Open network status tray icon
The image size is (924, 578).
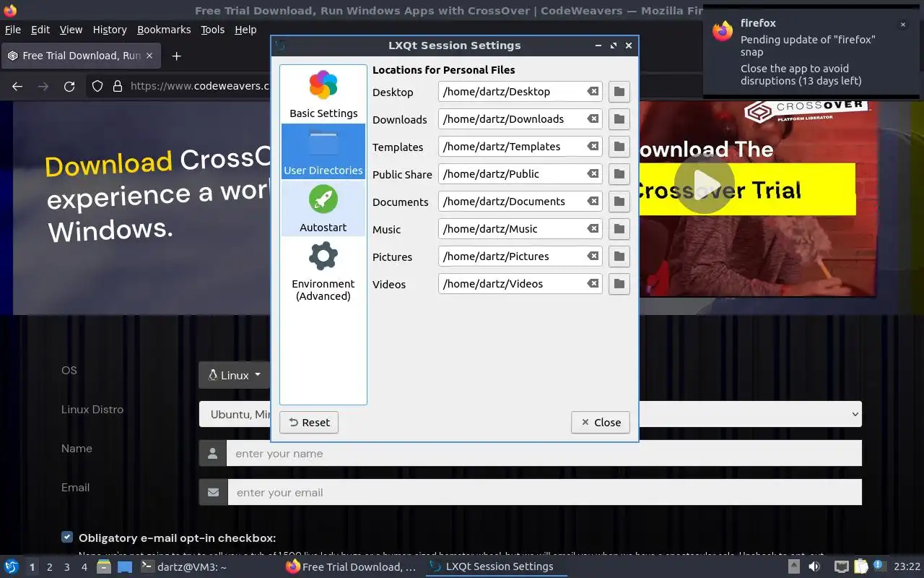[841, 567]
